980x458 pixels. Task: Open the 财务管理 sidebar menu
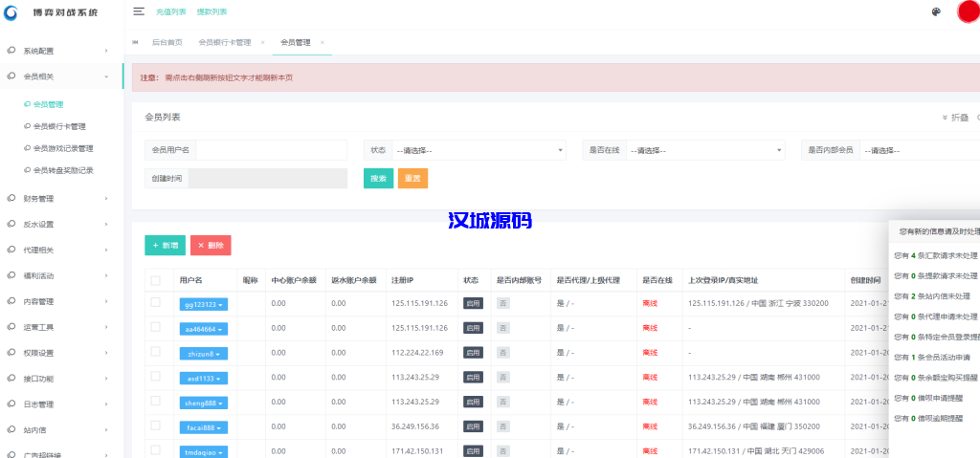coord(62,199)
